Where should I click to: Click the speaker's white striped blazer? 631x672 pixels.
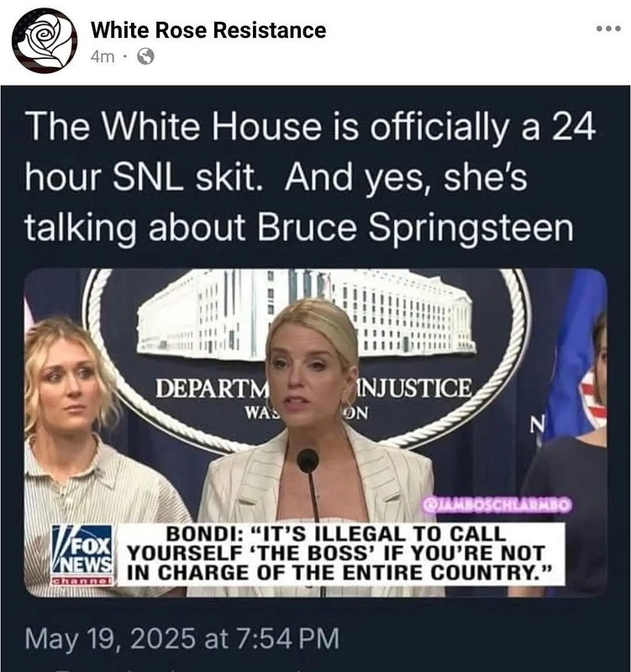tap(315, 480)
